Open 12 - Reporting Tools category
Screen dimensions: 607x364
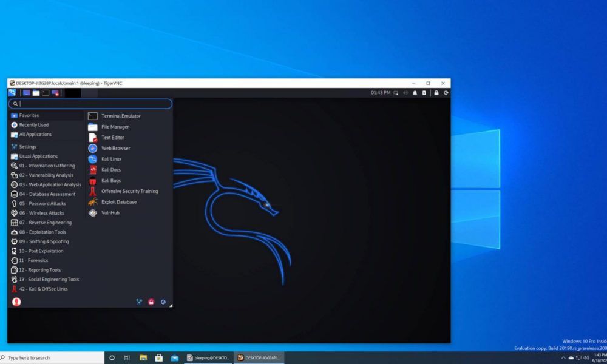(47, 270)
